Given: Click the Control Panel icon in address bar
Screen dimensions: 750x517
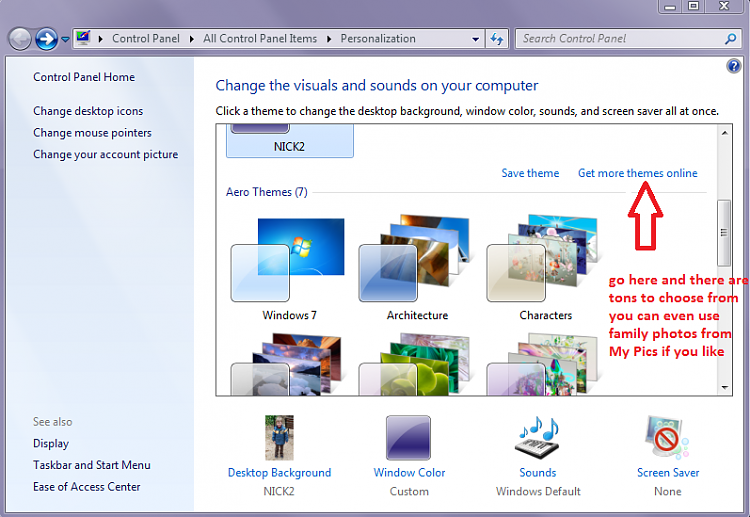Looking at the screenshot, I should [x=83, y=38].
